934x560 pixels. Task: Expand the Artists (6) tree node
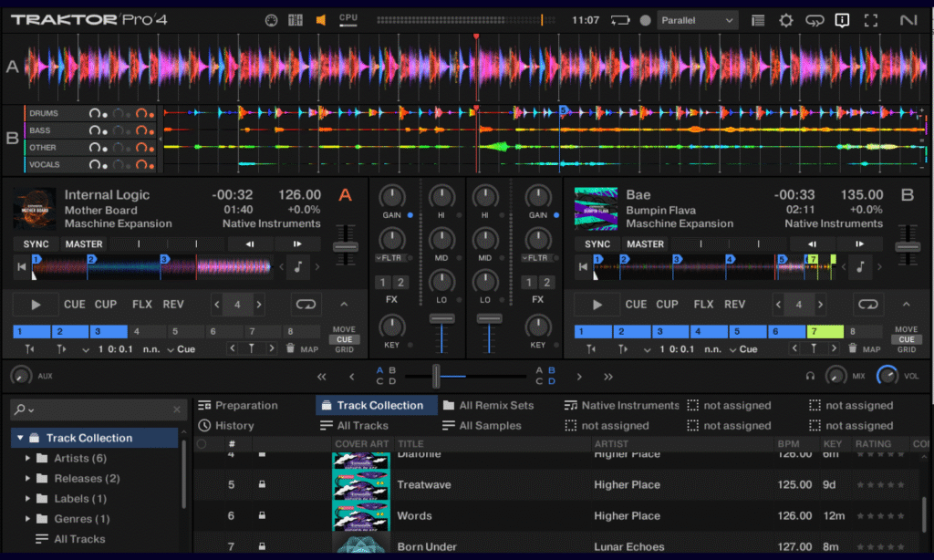(x=28, y=458)
